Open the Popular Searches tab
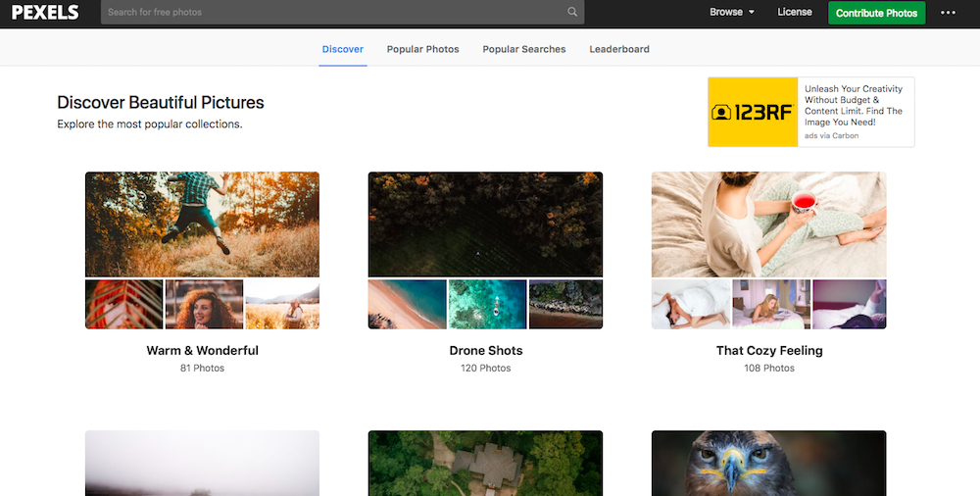This screenshot has height=496, width=980. tap(523, 49)
